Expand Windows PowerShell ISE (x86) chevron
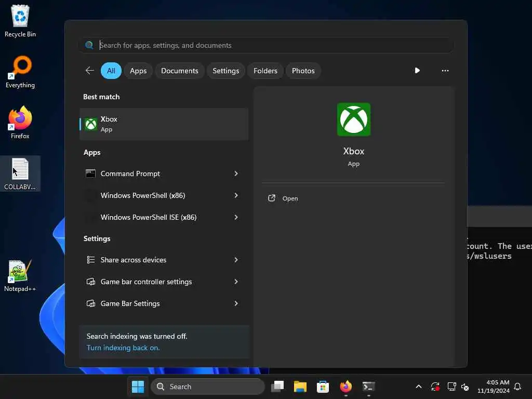 pyautogui.click(x=236, y=217)
